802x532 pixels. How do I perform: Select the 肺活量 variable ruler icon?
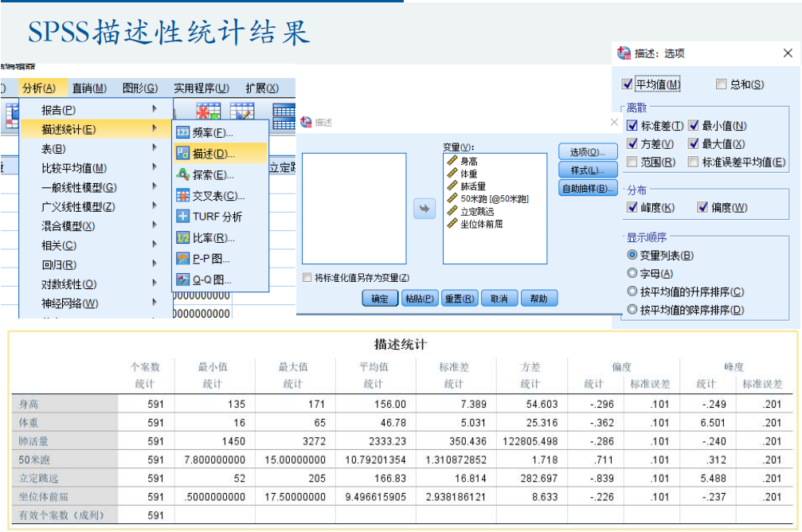tap(452, 186)
